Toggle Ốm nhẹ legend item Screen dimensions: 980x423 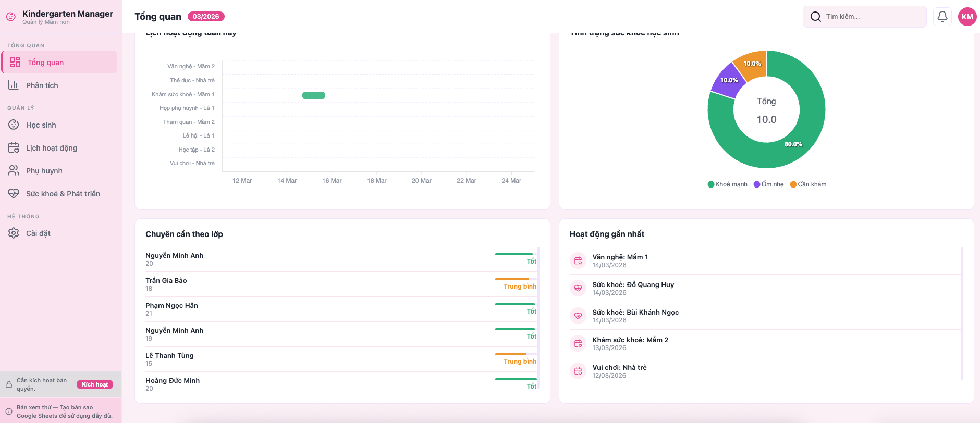[x=769, y=184]
